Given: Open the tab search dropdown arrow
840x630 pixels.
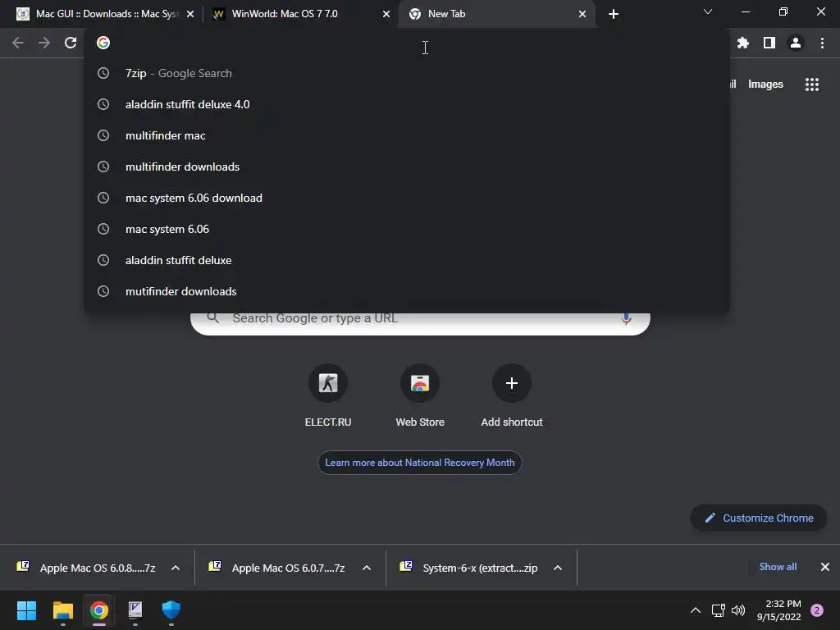Looking at the screenshot, I should click(x=708, y=11).
